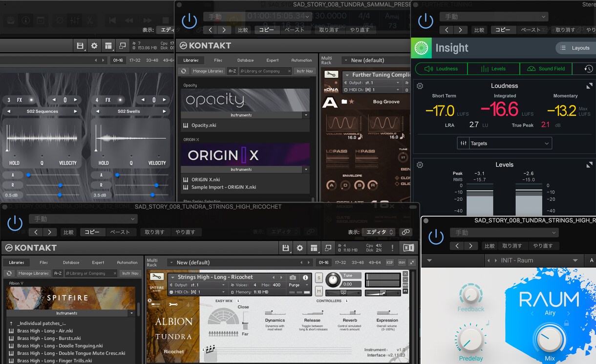Click the Instr Nav button icon in Kontakt
Image resolution: width=596 pixels, height=364 pixels.
pos(130,273)
